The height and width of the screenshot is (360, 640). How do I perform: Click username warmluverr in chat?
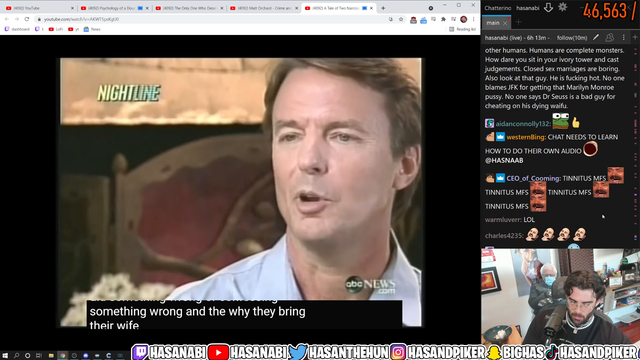pos(503,220)
